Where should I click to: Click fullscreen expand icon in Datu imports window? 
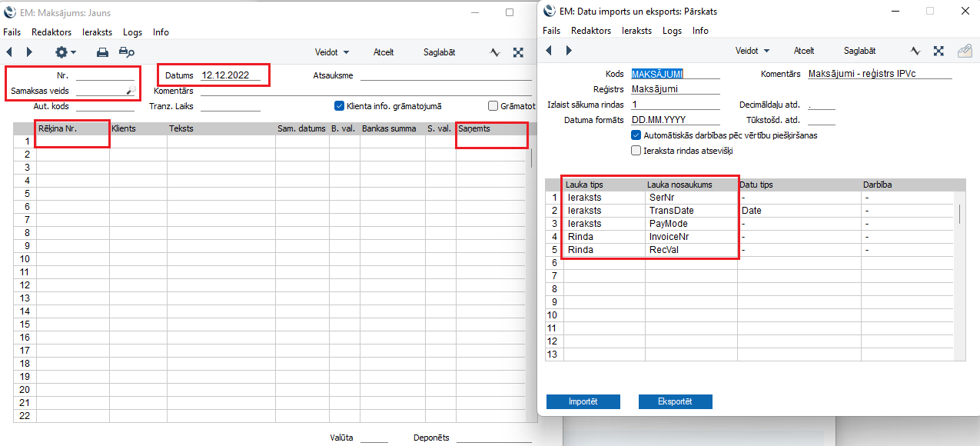938,51
